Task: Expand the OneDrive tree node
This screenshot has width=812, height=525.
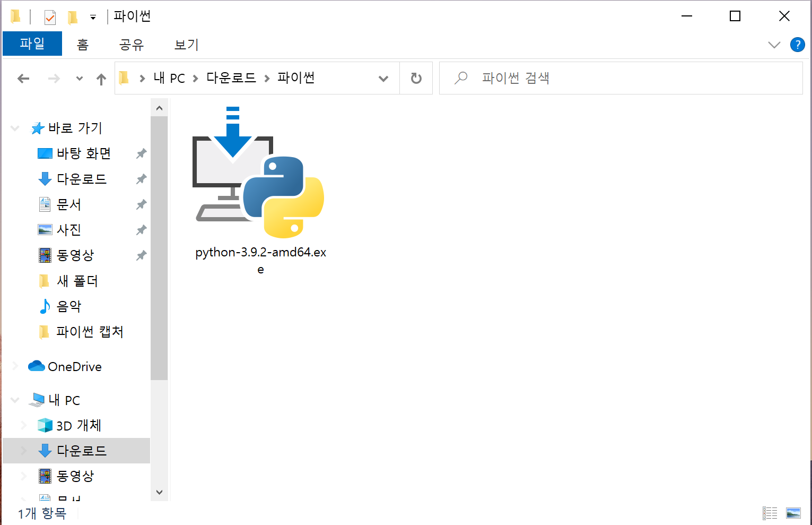Action: pos(15,366)
